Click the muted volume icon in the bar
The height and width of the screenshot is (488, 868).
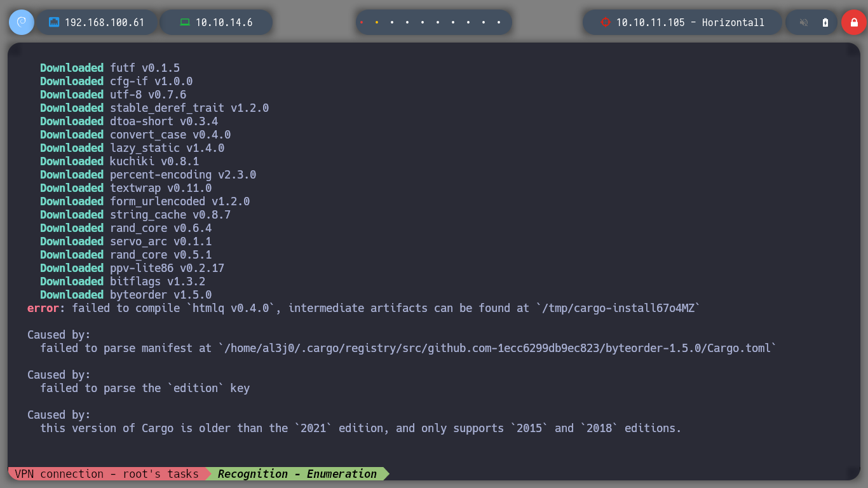[x=804, y=22]
